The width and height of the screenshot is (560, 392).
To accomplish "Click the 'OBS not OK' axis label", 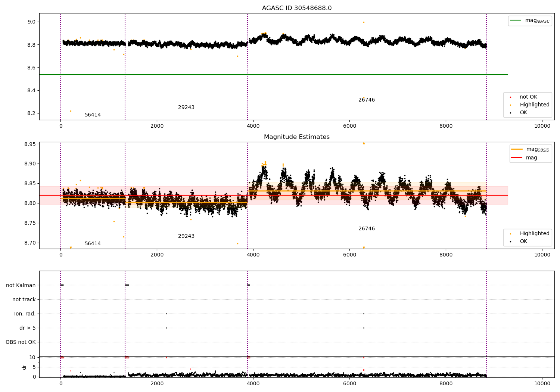I will pyautogui.click(x=21, y=342).
